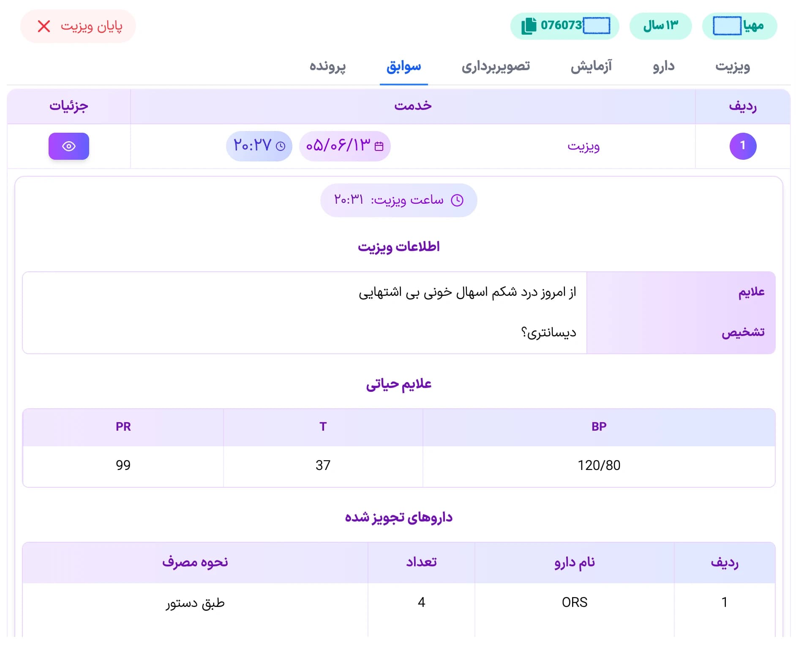Click the ویزیت service label in row
This screenshot has width=796, height=672.
click(x=583, y=146)
